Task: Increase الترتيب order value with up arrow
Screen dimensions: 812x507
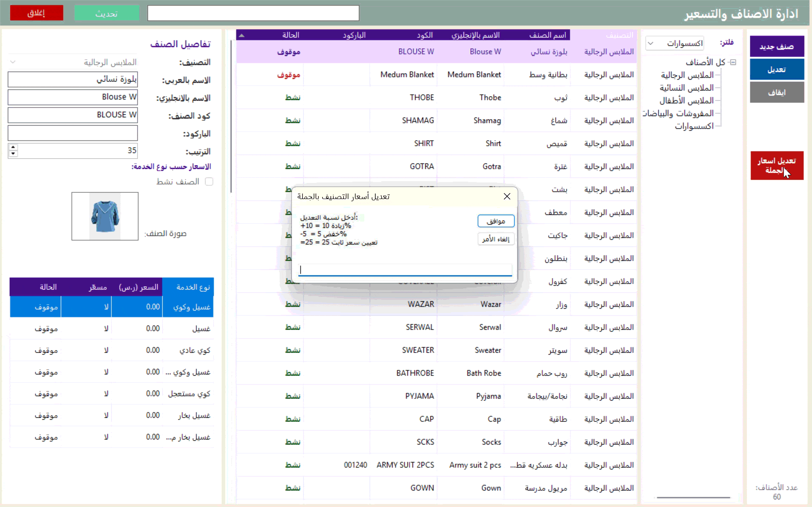Action: click(13, 147)
